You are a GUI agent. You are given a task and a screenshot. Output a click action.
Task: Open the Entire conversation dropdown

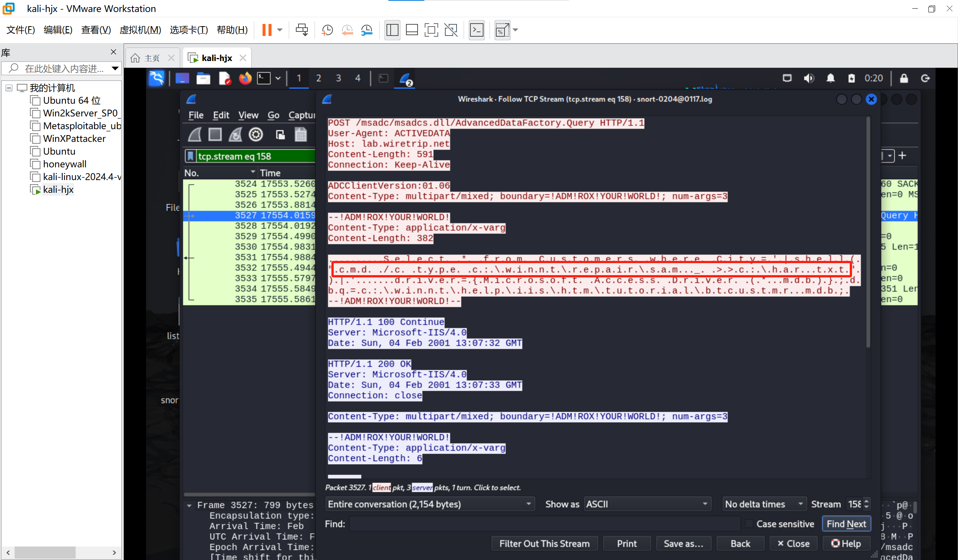point(430,504)
